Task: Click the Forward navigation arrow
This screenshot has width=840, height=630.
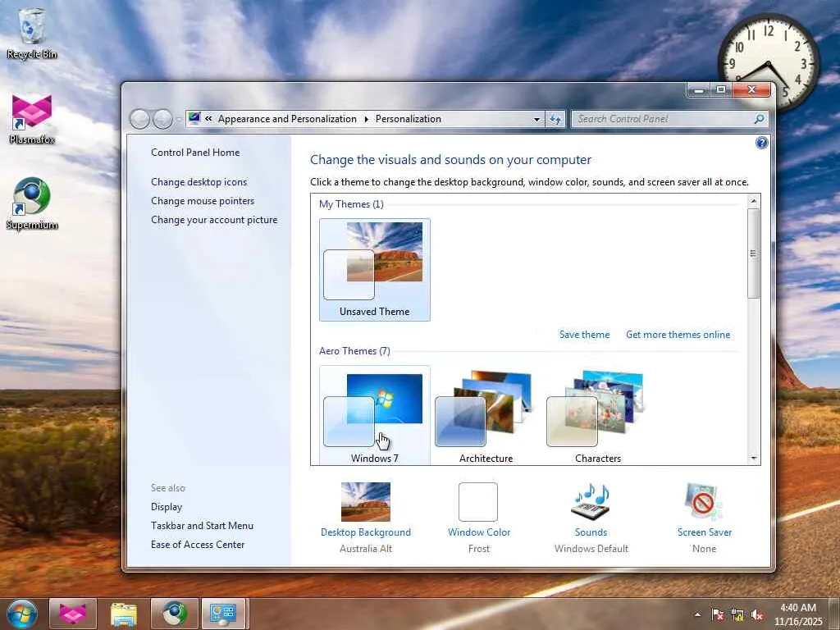Action: point(163,119)
